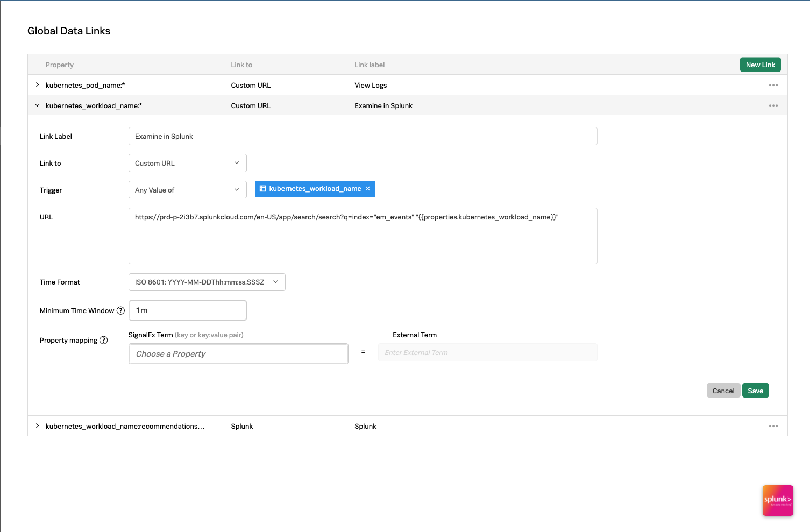This screenshot has height=532, width=810.
Task: Click 'Examine in Splunk' in the table row
Action: (383, 105)
